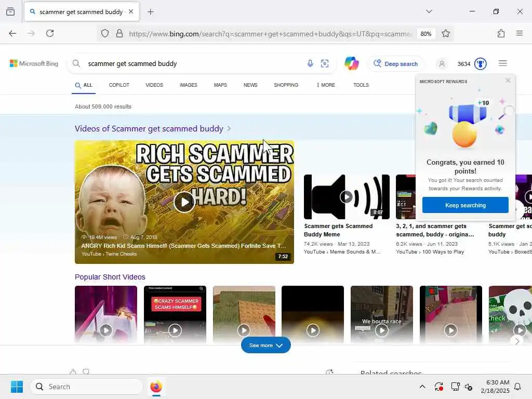This screenshot has height=399, width=532.
Task: Change the 80% zoom level indicator
Action: 426,34
